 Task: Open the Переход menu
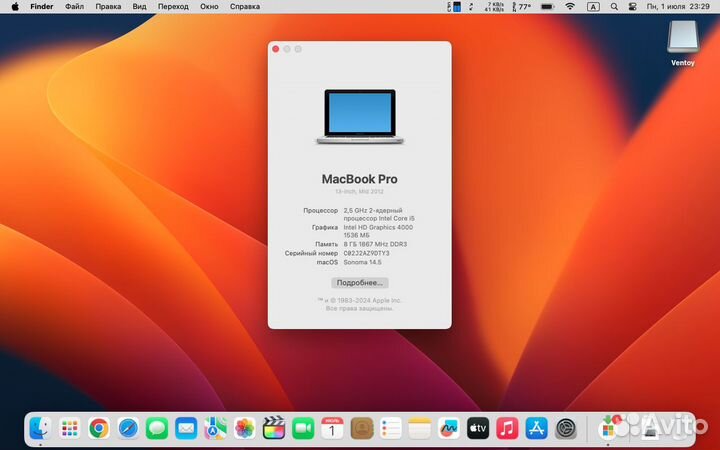[173, 6]
